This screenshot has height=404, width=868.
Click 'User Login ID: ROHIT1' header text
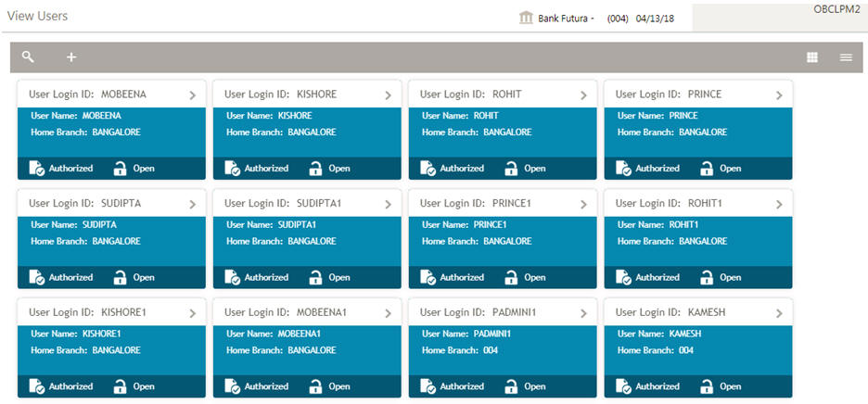click(669, 203)
